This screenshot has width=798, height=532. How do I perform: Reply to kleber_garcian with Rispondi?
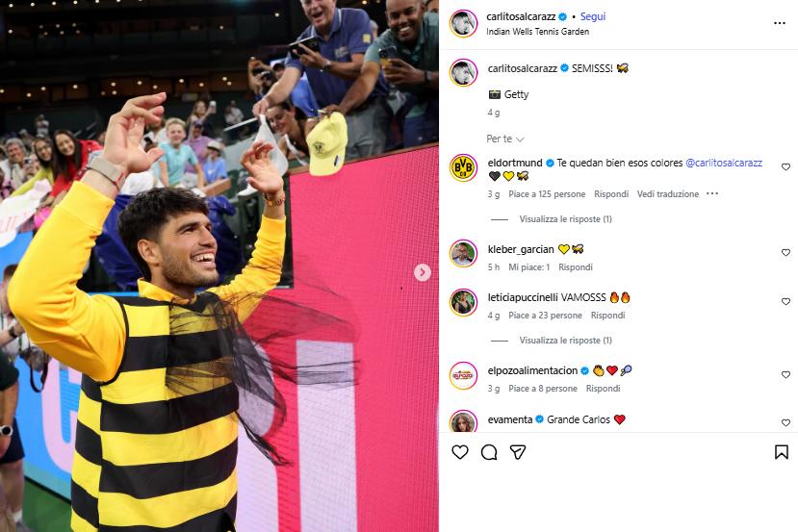[x=575, y=267]
